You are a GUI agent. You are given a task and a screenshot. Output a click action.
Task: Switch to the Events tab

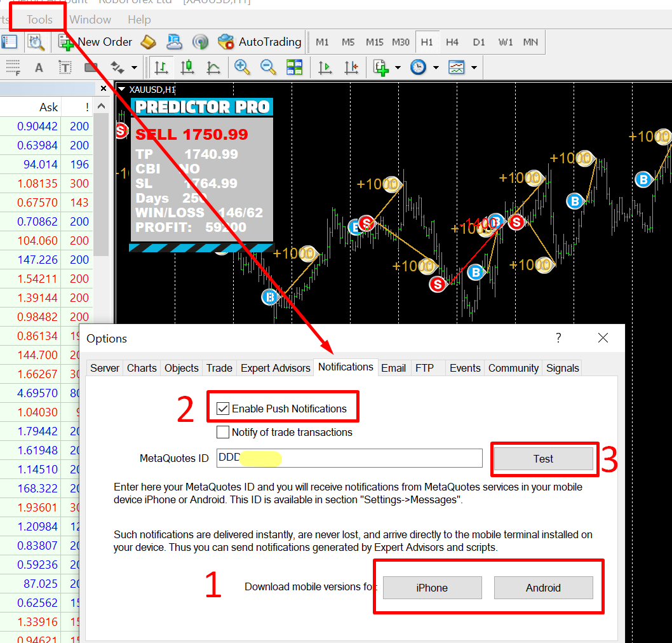pyautogui.click(x=465, y=369)
